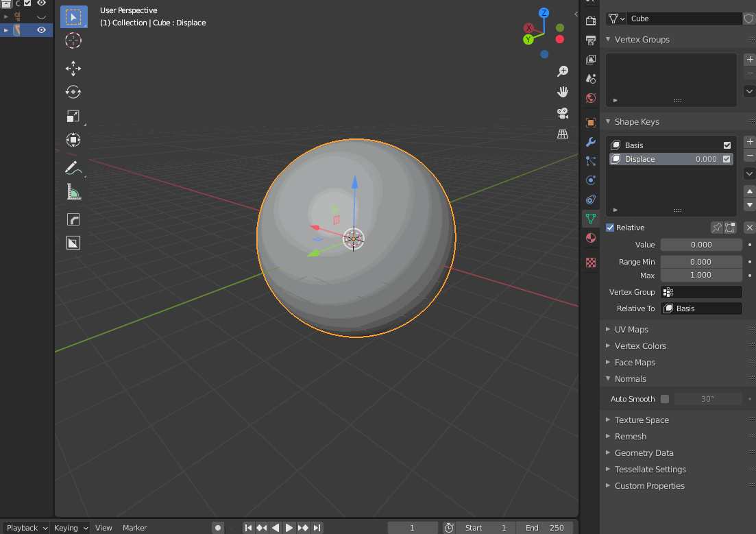Open the timeline View menu
756x534 pixels.
pyautogui.click(x=103, y=528)
